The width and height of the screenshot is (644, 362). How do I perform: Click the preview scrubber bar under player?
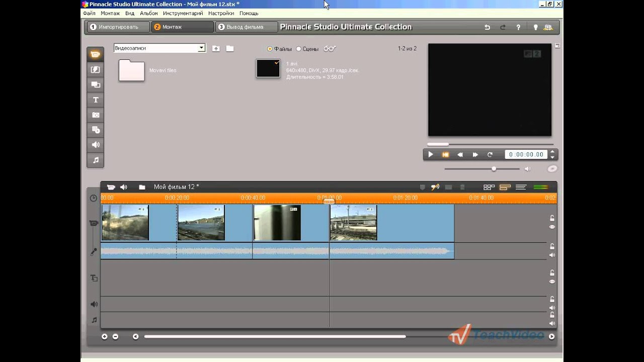[491, 144]
